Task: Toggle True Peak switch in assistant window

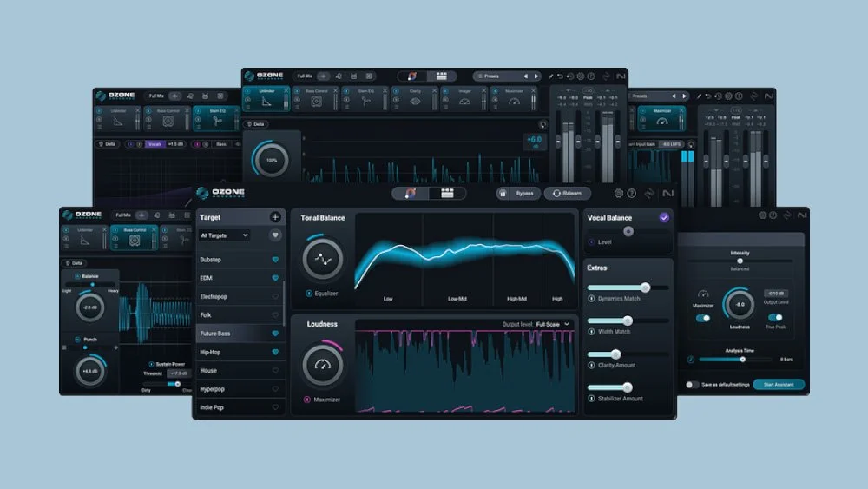Action: [x=775, y=318]
